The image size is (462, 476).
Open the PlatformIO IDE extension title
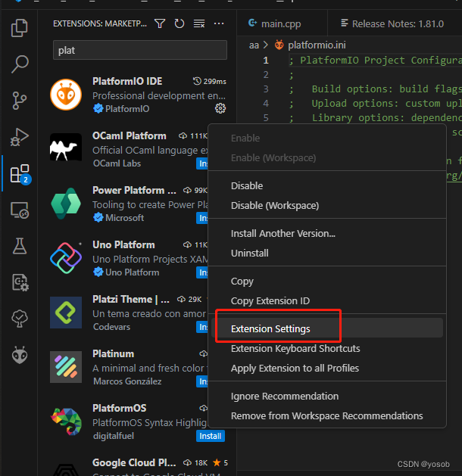pos(127,81)
